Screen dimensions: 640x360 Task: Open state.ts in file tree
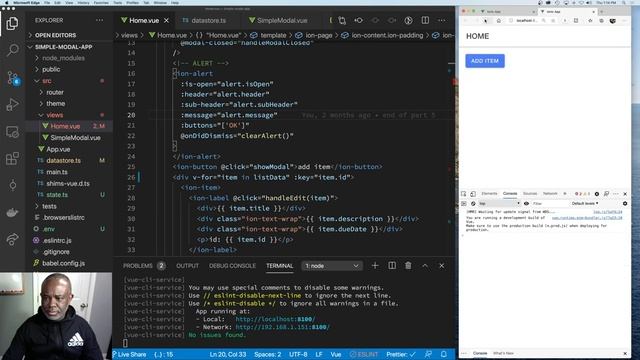pyautogui.click(x=57, y=195)
